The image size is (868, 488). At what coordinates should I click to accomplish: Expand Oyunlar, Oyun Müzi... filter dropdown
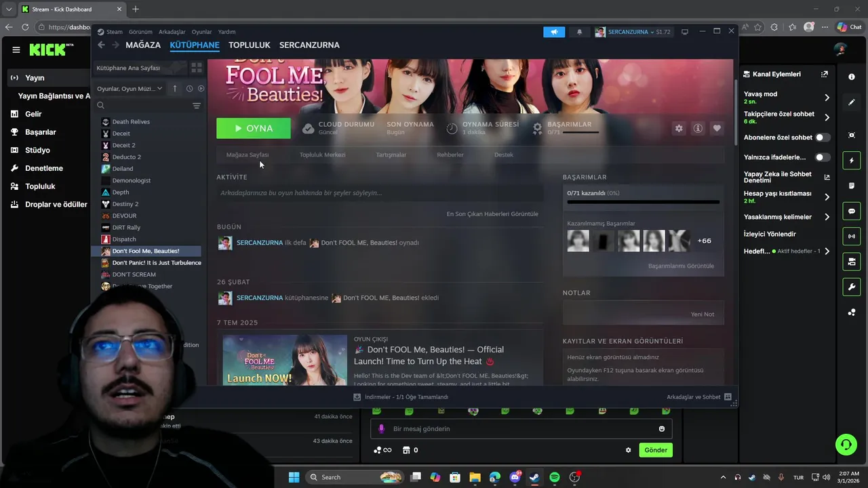pyautogui.click(x=130, y=89)
